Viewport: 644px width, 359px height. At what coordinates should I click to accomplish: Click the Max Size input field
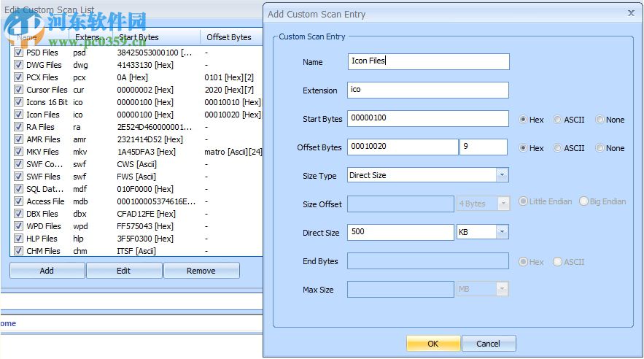(400, 289)
